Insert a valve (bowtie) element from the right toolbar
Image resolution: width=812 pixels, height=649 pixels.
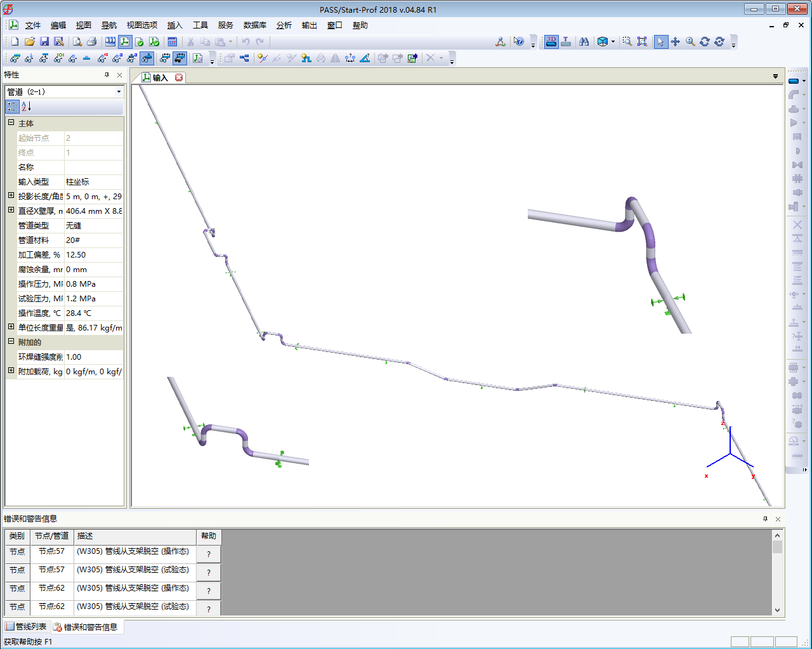click(x=797, y=165)
